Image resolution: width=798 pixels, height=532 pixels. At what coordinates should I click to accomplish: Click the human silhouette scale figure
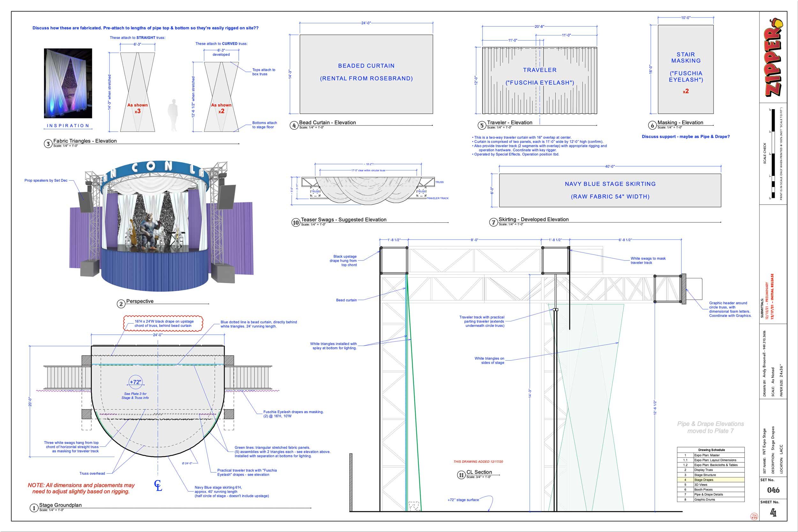point(174,115)
